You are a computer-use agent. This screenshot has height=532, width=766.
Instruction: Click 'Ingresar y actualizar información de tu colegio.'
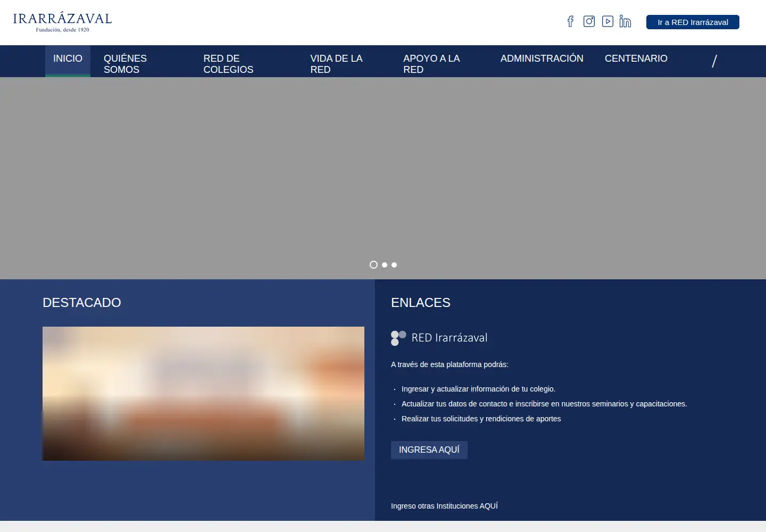[478, 389]
